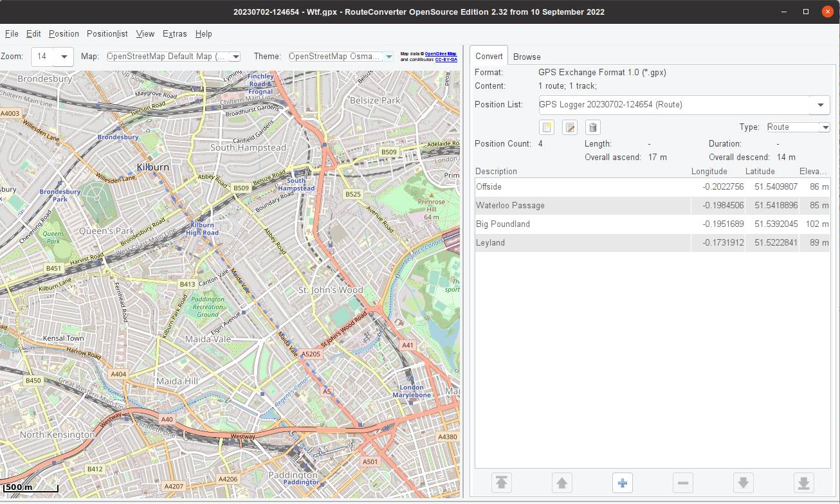Click the rename position list pencil icon

click(570, 127)
